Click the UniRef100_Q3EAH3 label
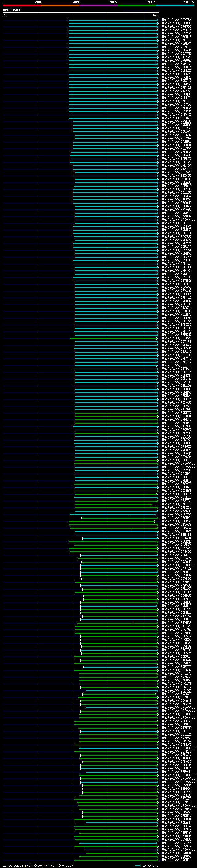 point(177,155)
